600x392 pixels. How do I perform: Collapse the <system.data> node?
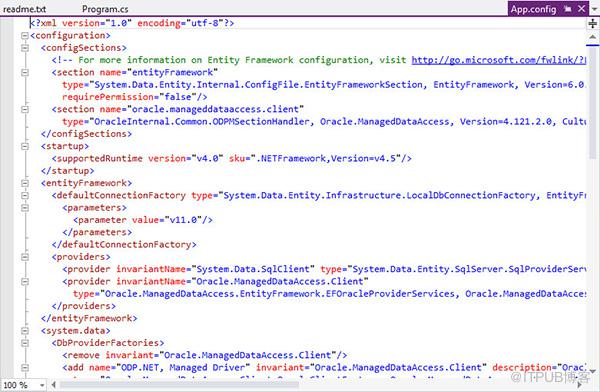point(25,330)
